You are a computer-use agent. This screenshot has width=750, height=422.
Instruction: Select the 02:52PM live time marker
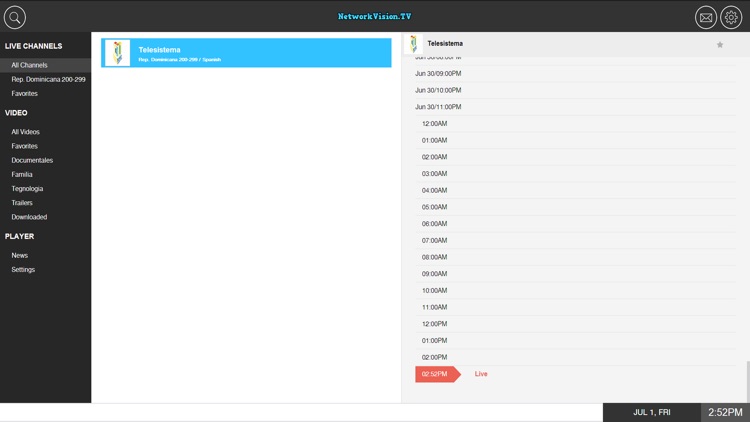[438, 374]
